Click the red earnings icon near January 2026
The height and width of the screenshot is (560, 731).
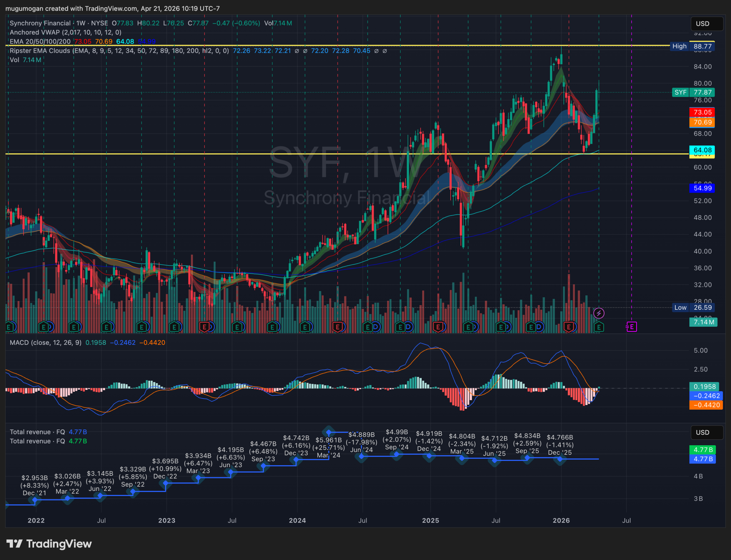(x=569, y=327)
